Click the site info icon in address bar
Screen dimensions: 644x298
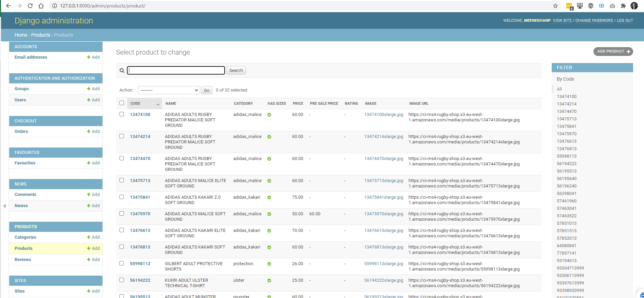tap(55, 6)
